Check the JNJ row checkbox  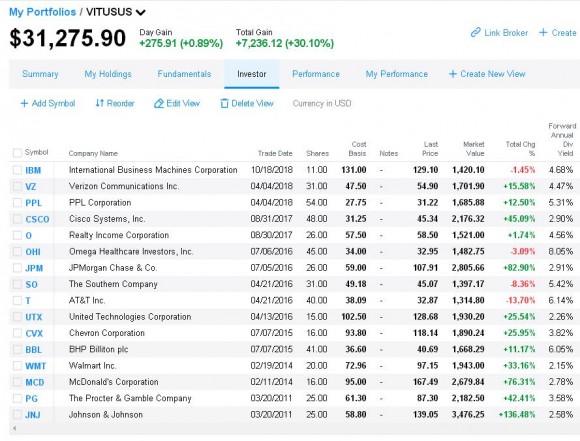[x=17, y=414]
